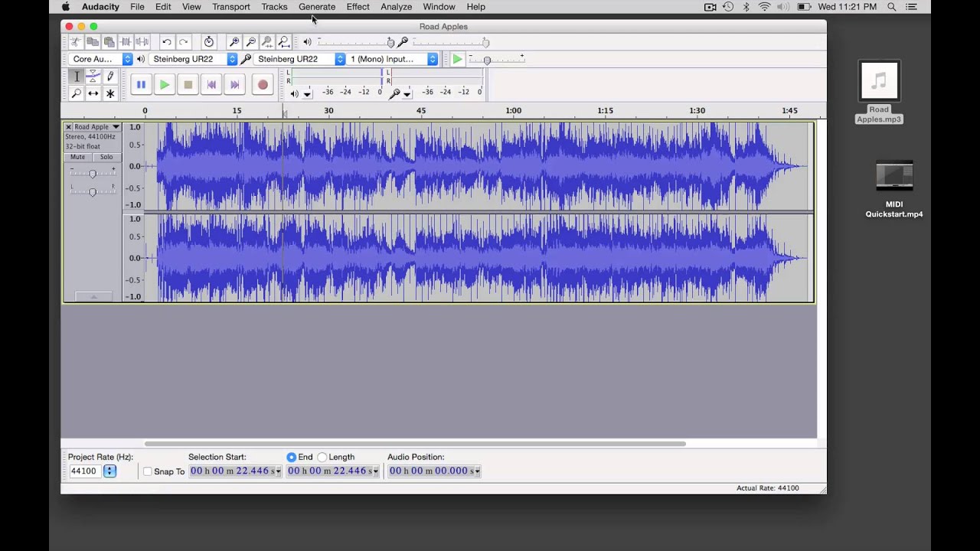Open the Tracks menu
This screenshot has width=980, height=551.
tap(274, 7)
